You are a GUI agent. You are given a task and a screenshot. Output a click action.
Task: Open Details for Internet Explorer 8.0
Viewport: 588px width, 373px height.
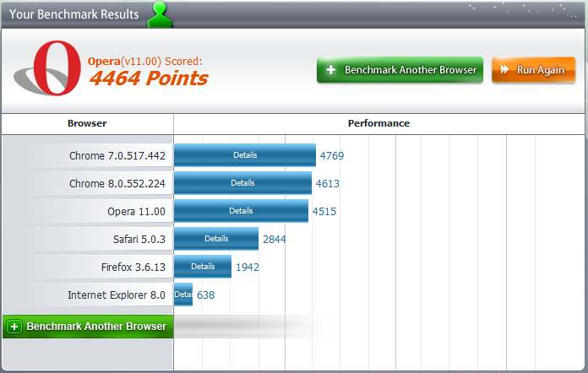tap(183, 295)
